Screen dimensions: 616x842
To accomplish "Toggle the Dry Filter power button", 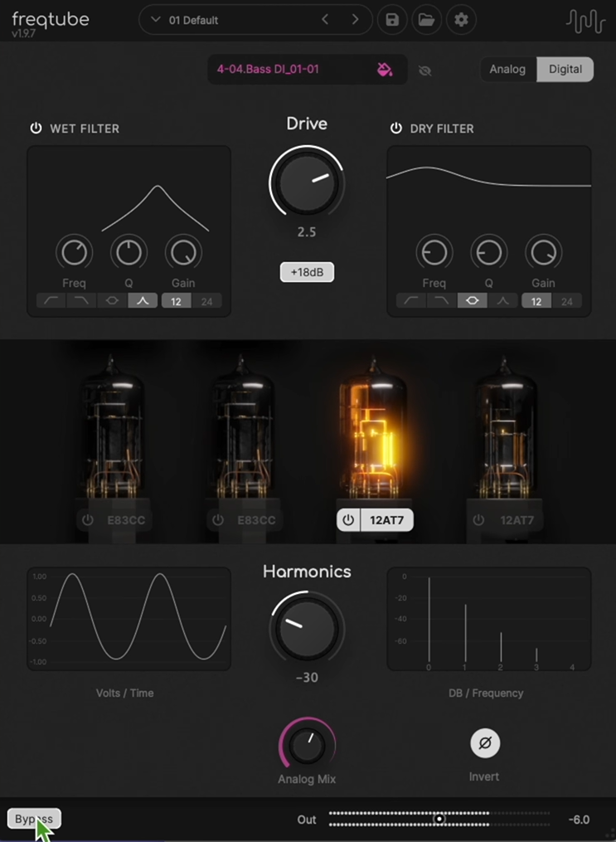I will pos(396,129).
